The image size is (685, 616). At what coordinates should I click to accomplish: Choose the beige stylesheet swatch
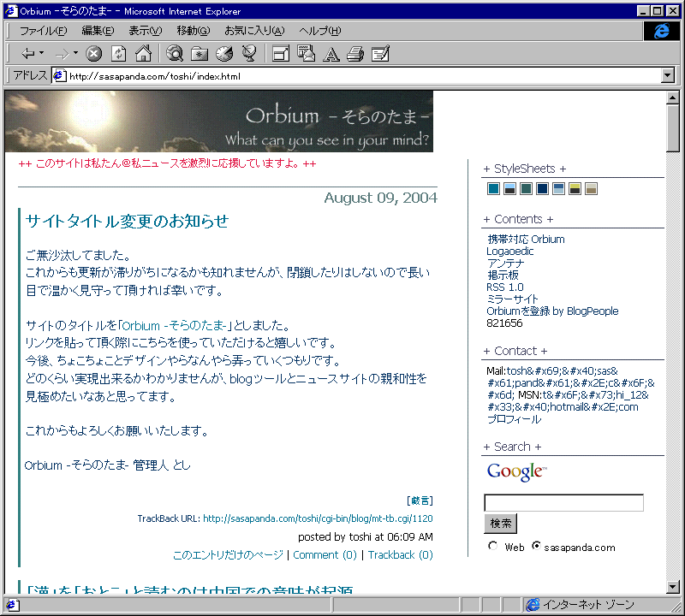[x=591, y=188]
